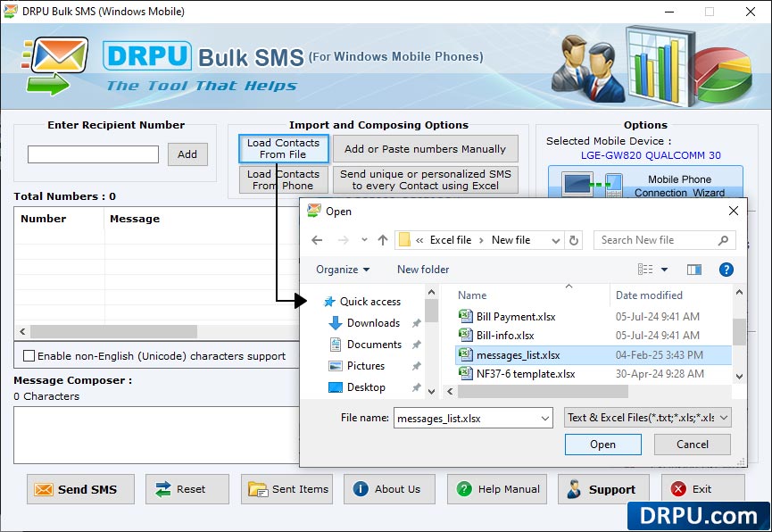Open the Organize menu
Screen dimensions: 772x532
(x=343, y=270)
